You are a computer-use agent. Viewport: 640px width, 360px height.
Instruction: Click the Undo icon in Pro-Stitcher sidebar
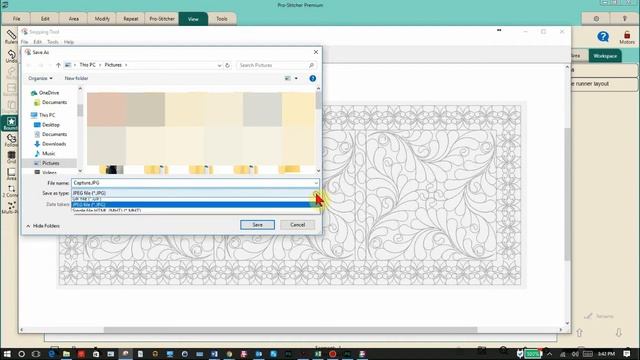pyautogui.click(x=11, y=56)
